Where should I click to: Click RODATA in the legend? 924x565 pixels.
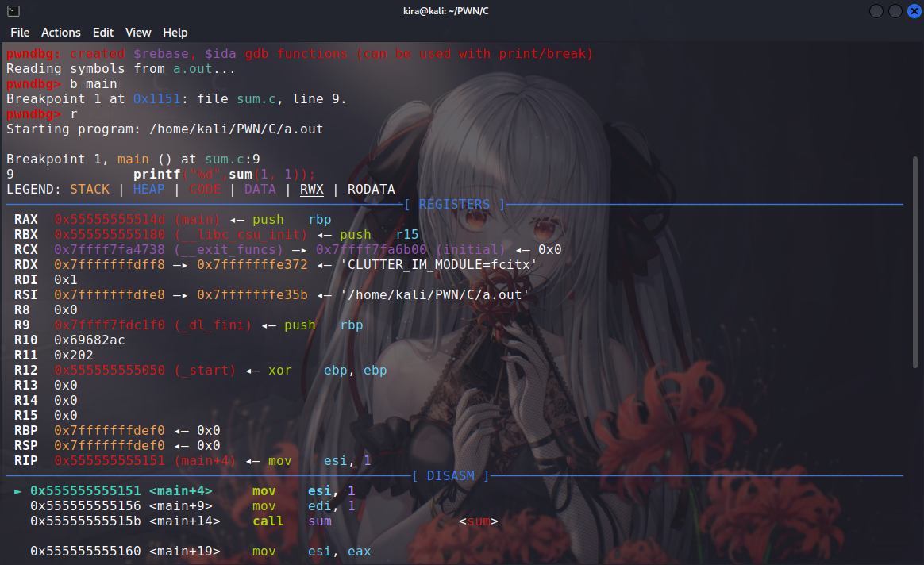pyautogui.click(x=372, y=189)
